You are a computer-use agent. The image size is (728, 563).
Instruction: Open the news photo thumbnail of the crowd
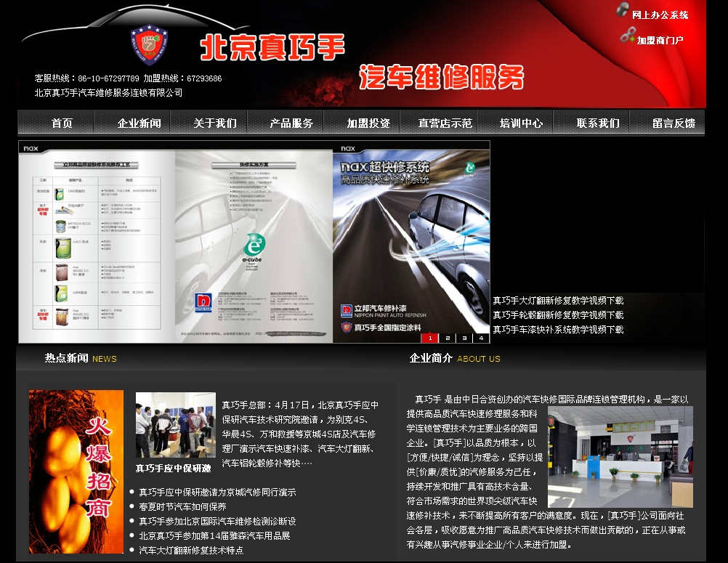pos(176,425)
